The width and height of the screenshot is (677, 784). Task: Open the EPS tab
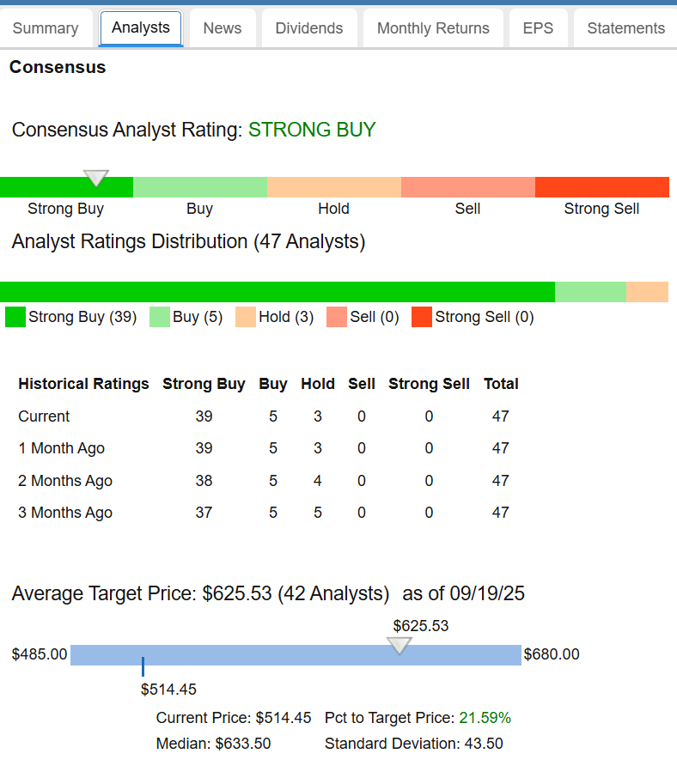(538, 28)
